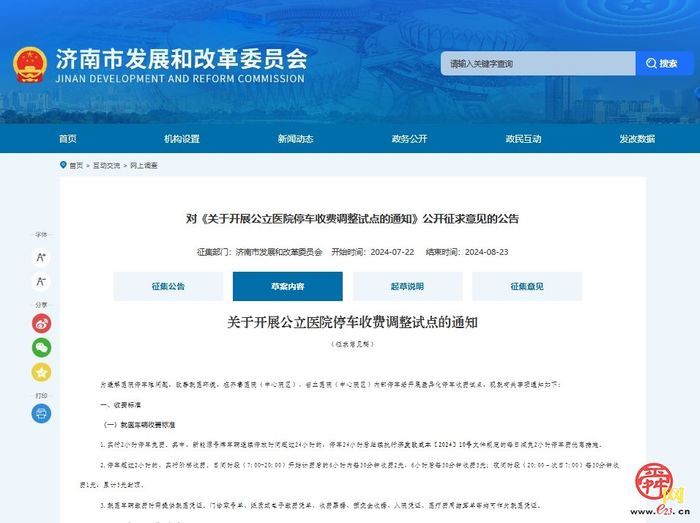Increase font size with A+ icon

41,257
